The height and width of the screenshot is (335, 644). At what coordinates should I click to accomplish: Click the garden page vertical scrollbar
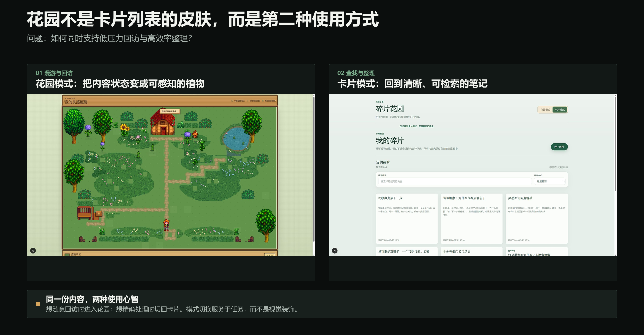coord(314,169)
